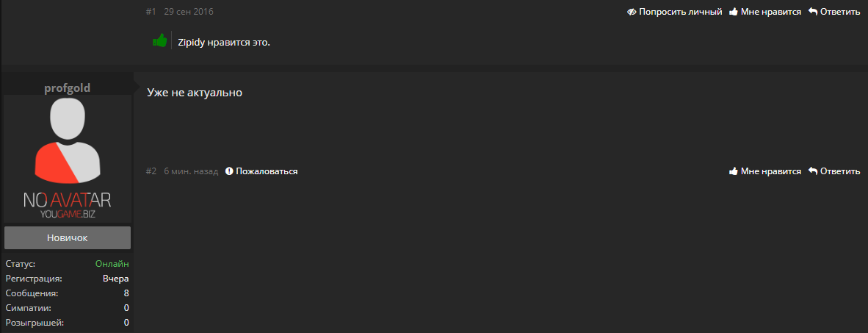Click the eye icon beside Попросить личный
The height and width of the screenshot is (333, 868).
(x=632, y=12)
